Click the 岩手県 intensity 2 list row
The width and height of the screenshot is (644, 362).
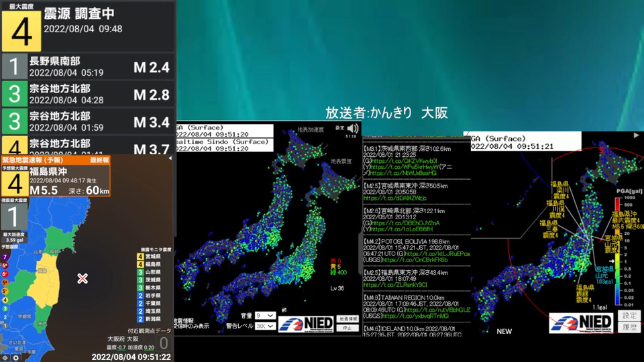tap(149, 296)
